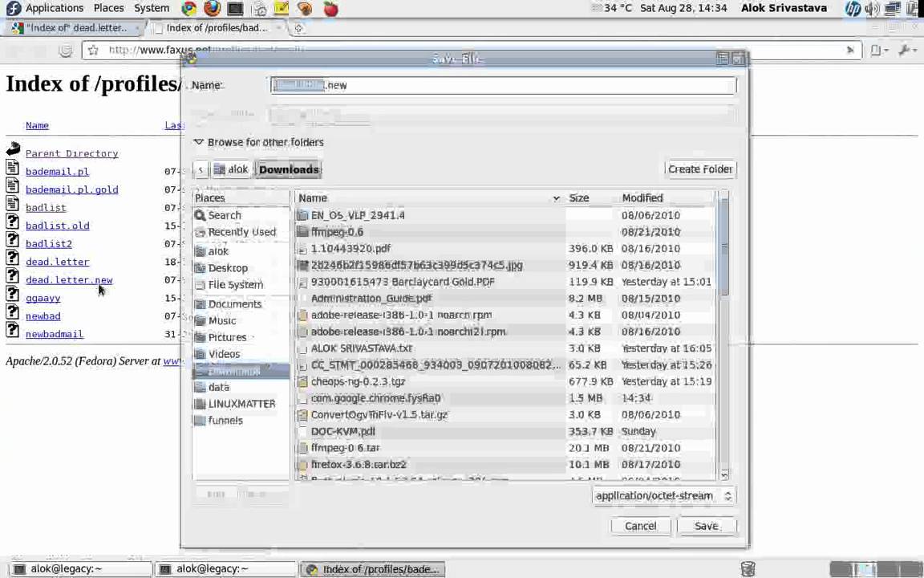This screenshot has height=578, width=924.
Task: Open the Parent Directory link
Action: (x=72, y=153)
